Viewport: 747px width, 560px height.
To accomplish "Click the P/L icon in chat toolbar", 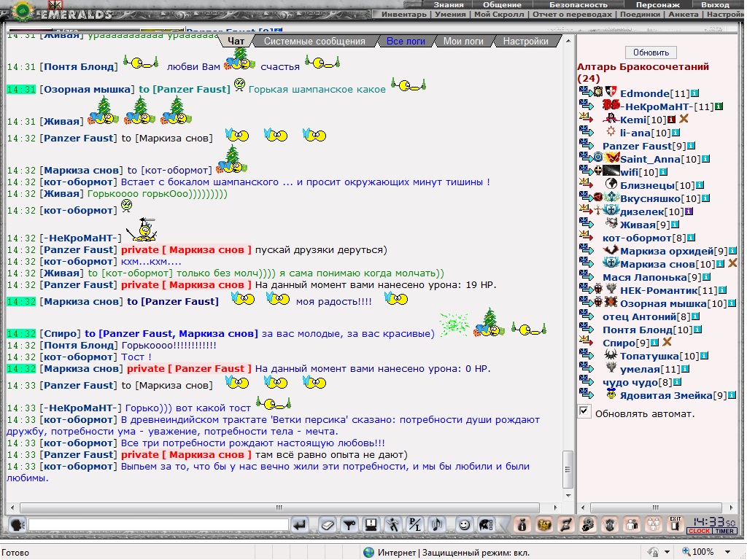I will click(415, 525).
